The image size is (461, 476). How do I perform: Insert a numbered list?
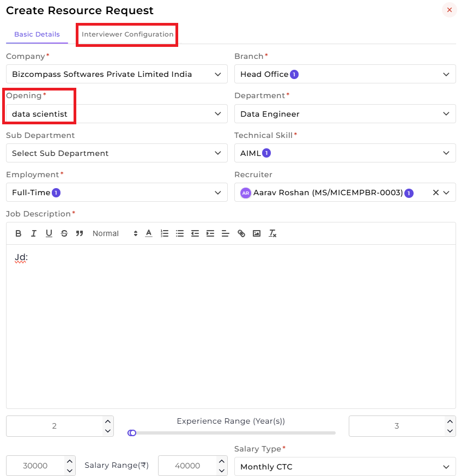[x=165, y=233]
